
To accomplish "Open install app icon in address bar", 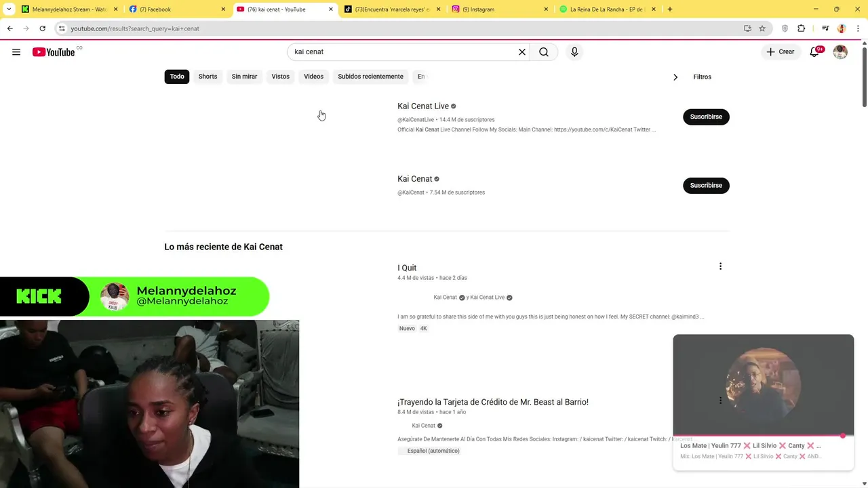I will [x=747, y=28].
